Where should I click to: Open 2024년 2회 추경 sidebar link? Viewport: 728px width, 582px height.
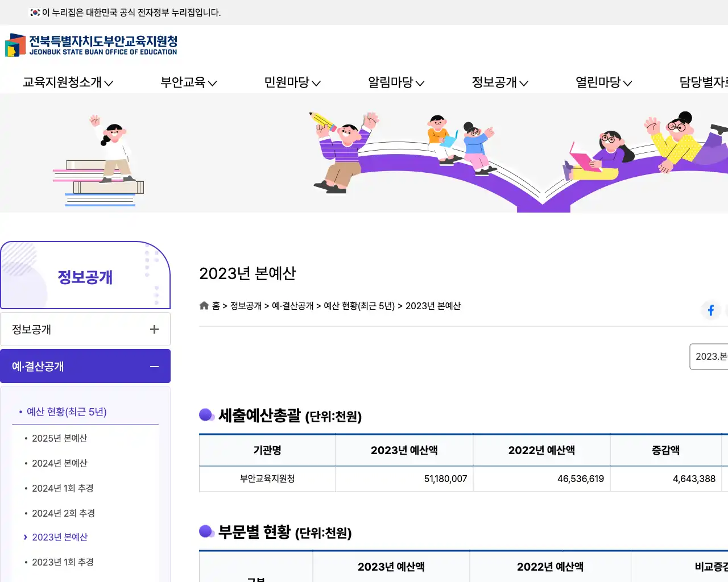[x=63, y=513]
